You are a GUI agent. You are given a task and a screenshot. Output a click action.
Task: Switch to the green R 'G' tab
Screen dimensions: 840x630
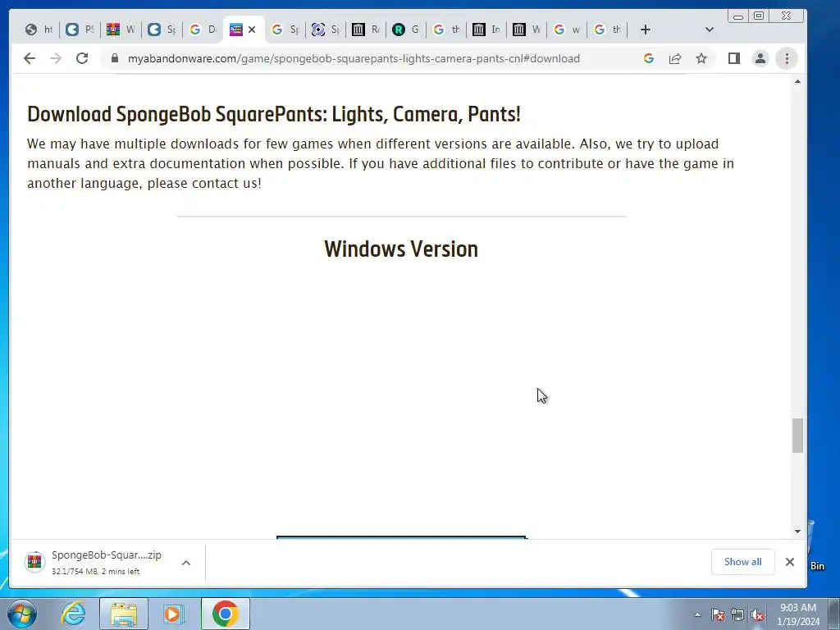tap(405, 30)
